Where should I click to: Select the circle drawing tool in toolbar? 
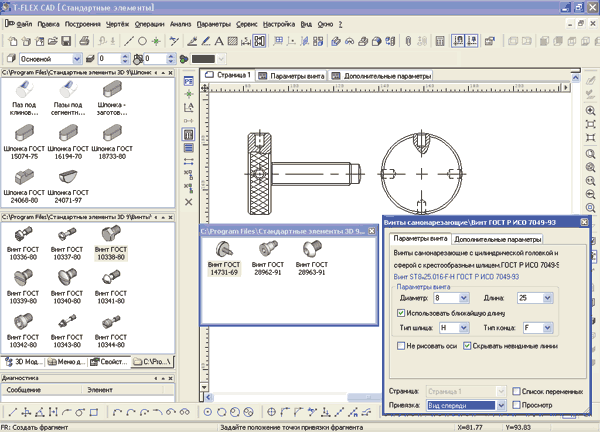[143, 42]
